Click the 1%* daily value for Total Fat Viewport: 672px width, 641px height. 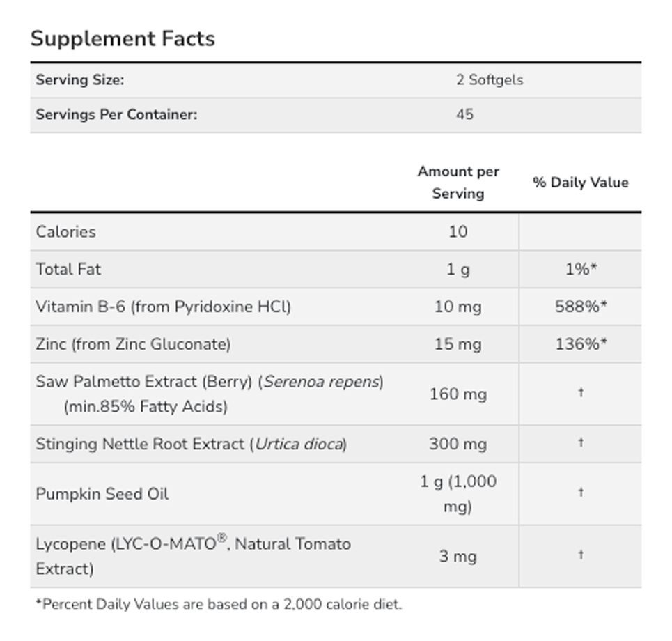581,269
